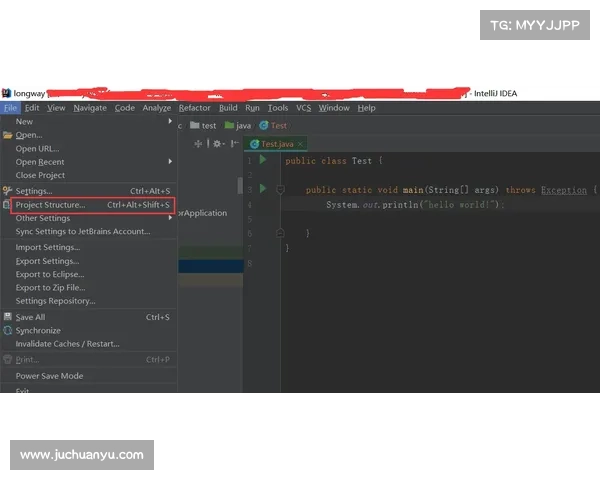This screenshot has height=480, width=600.
Task: Open the View menu
Action: pos(56,108)
